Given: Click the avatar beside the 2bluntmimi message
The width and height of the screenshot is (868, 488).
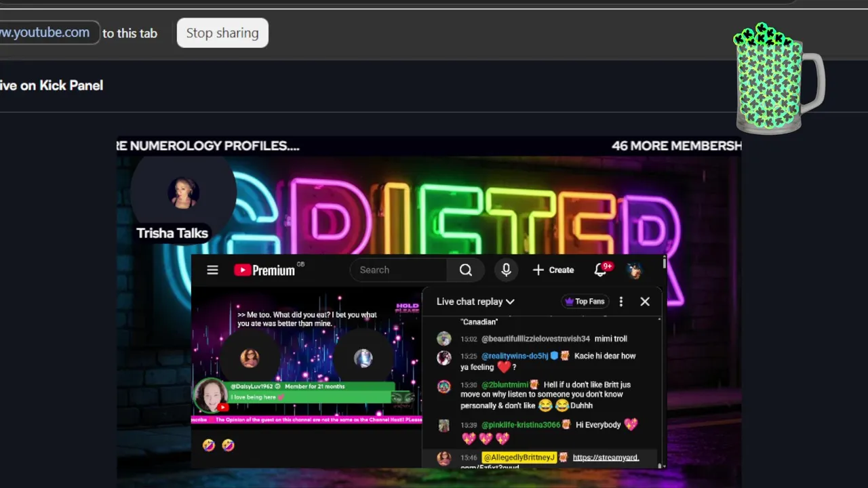Looking at the screenshot, I should point(444,386).
